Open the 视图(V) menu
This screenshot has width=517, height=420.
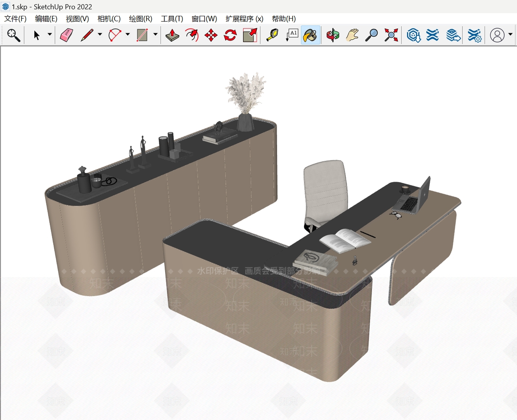pos(77,19)
